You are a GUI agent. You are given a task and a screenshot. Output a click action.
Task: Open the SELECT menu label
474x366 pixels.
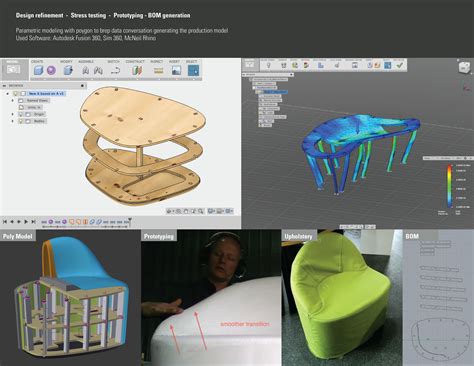tap(191, 62)
